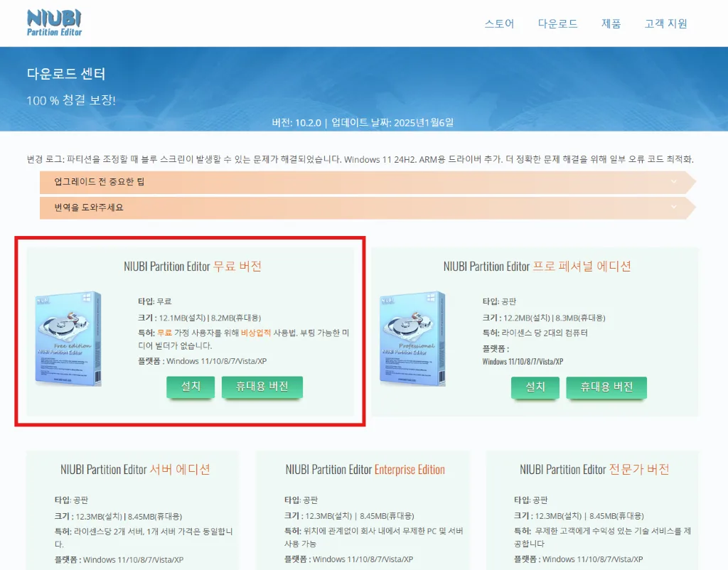Open the 다운로드 menu item

558,23
